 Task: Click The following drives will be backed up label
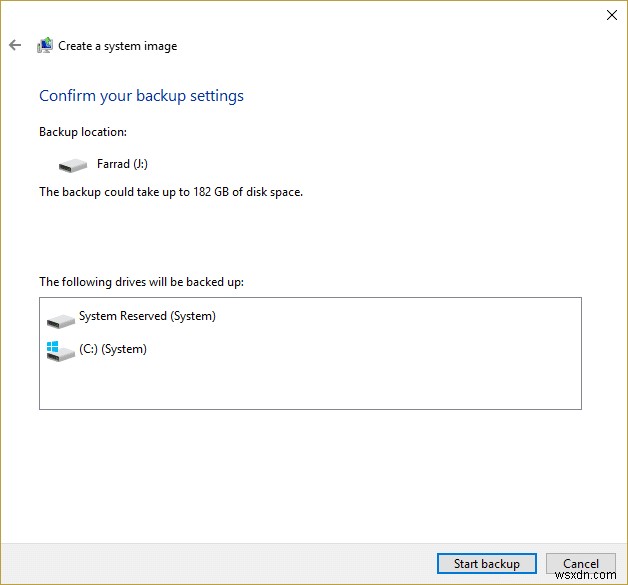point(141,282)
